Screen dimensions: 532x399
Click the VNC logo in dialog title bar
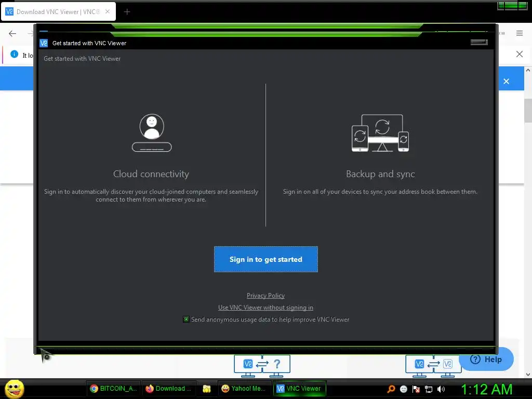pos(44,43)
